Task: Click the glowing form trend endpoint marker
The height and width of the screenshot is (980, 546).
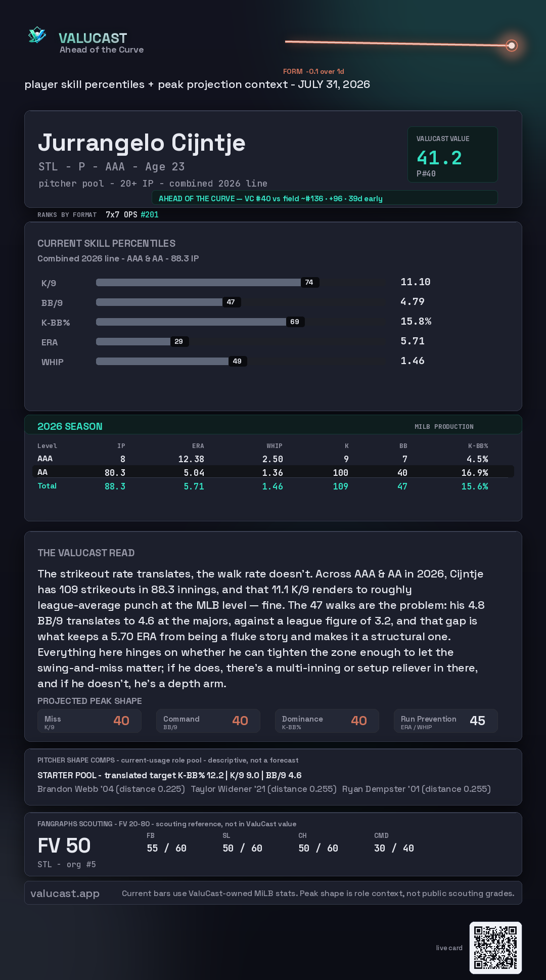Action: (512, 46)
